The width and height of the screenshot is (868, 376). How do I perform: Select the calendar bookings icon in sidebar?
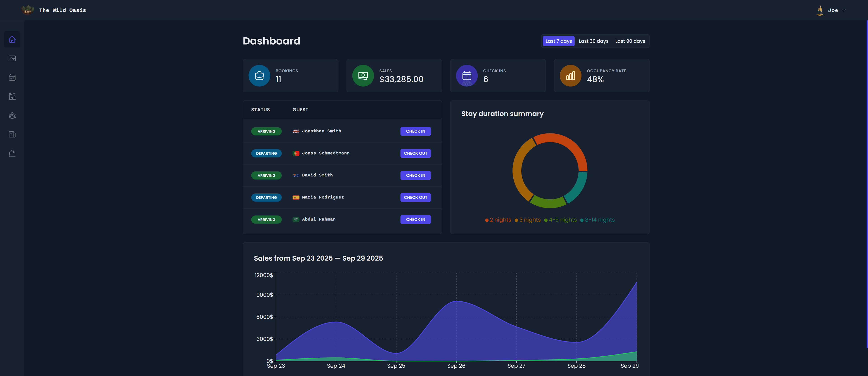[x=12, y=77]
